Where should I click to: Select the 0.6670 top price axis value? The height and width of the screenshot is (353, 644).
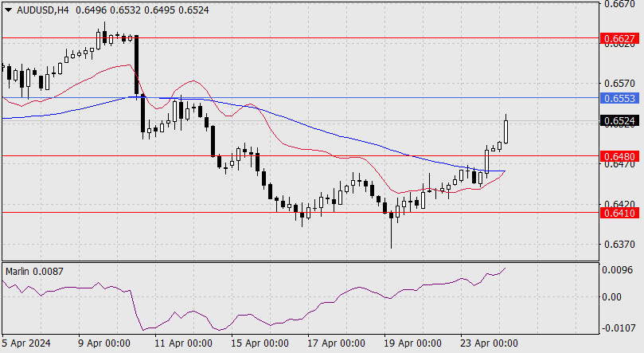pyautogui.click(x=619, y=4)
